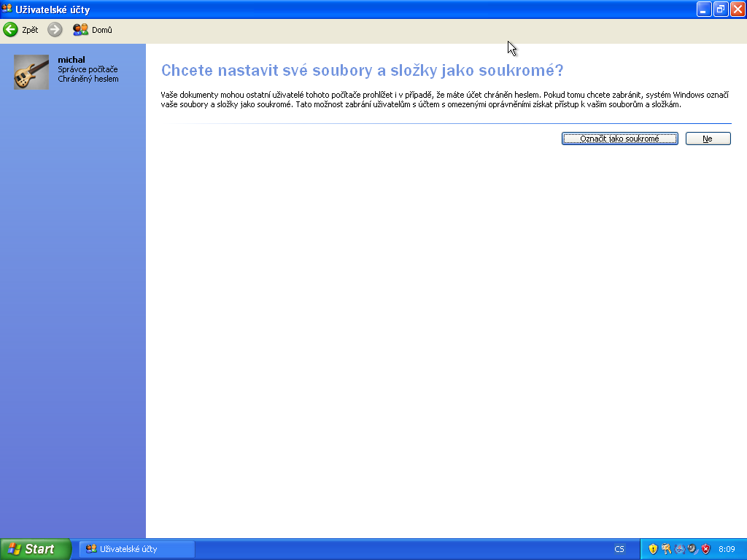Open the Windows Start menu
The image size is (747, 560).
pyautogui.click(x=36, y=549)
